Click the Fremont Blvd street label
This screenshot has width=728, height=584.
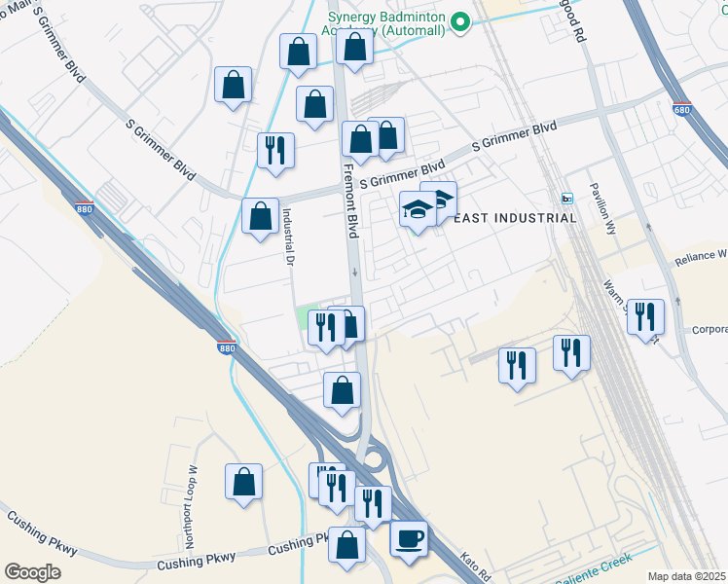coord(352,204)
